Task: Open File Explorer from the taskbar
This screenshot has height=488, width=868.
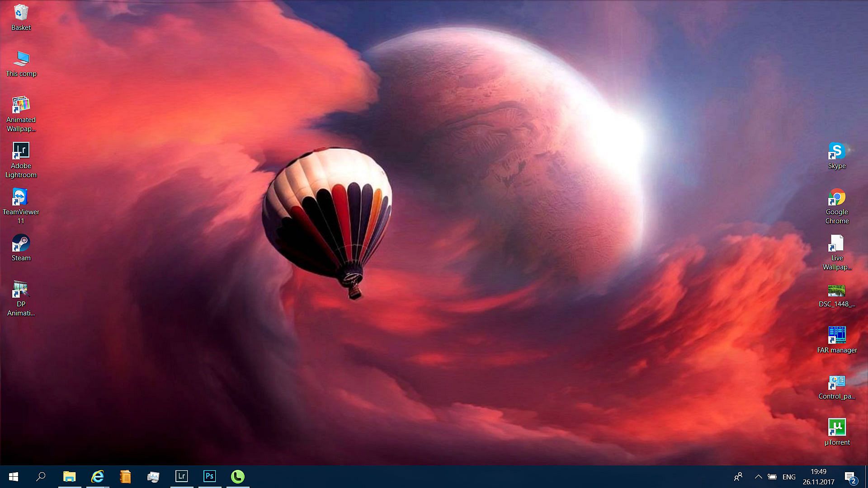Action: pyautogui.click(x=69, y=477)
